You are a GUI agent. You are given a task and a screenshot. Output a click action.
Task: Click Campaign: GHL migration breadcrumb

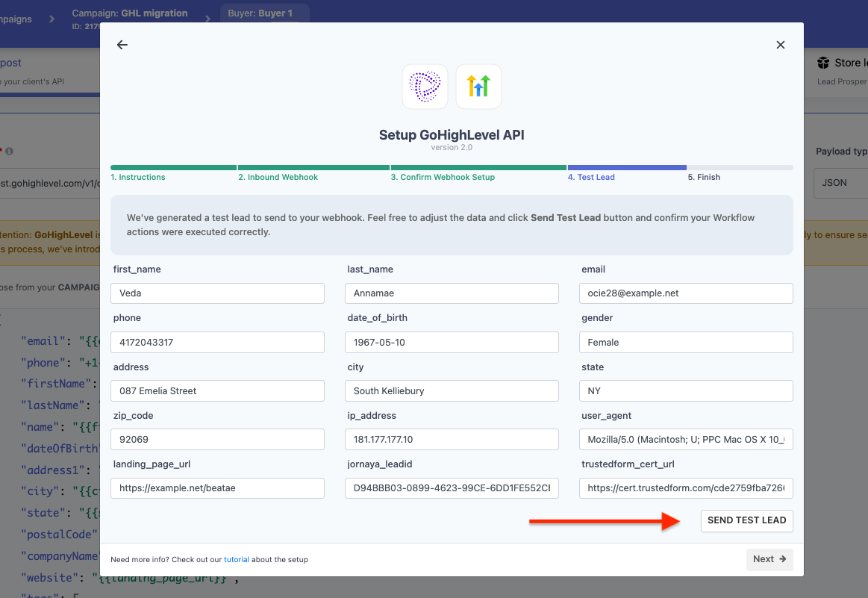130,13
